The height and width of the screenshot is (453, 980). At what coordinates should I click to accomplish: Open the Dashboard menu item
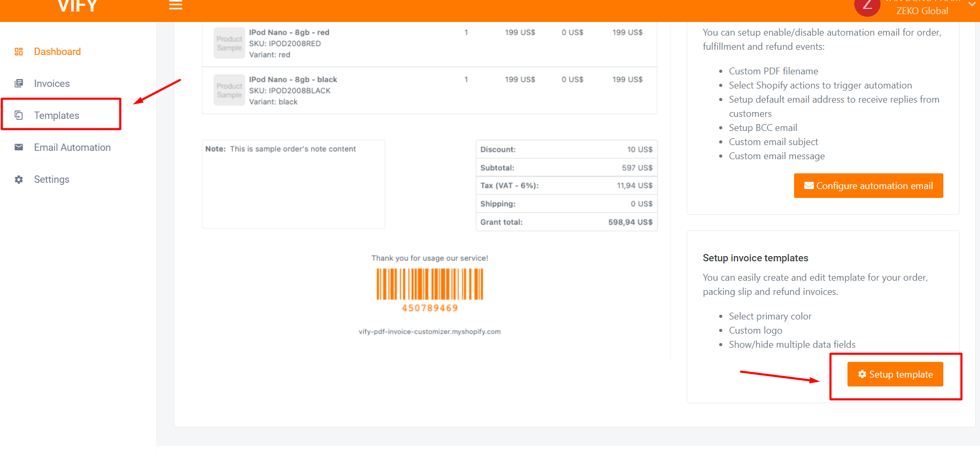point(57,52)
